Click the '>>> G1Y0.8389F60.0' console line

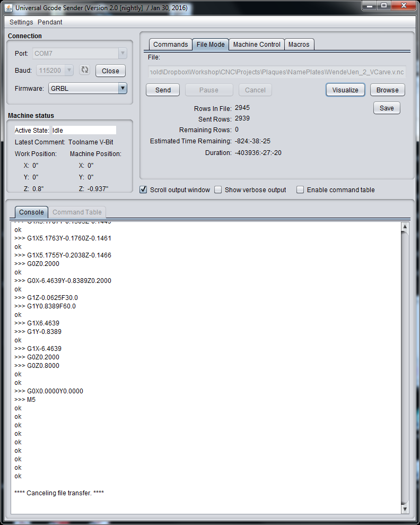pos(45,306)
